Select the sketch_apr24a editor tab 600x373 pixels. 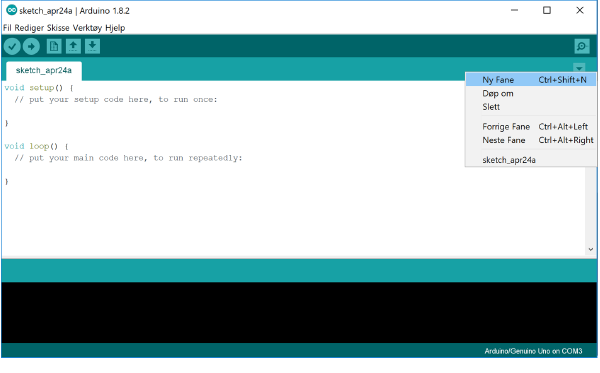[x=44, y=70]
